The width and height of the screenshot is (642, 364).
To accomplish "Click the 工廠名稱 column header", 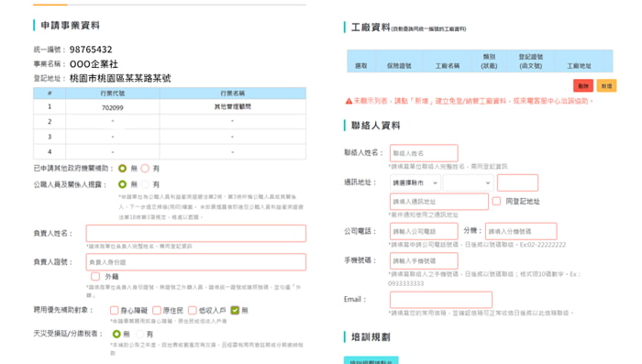I will point(448,65).
